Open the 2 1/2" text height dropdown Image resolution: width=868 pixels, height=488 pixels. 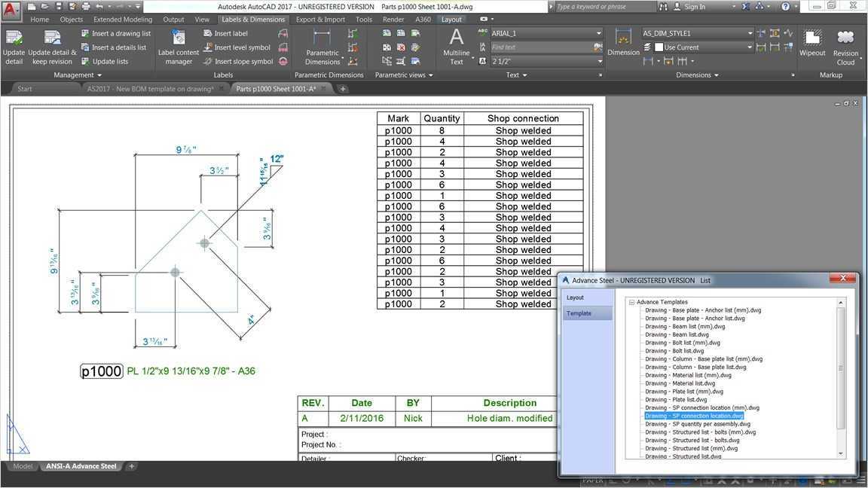(x=600, y=62)
